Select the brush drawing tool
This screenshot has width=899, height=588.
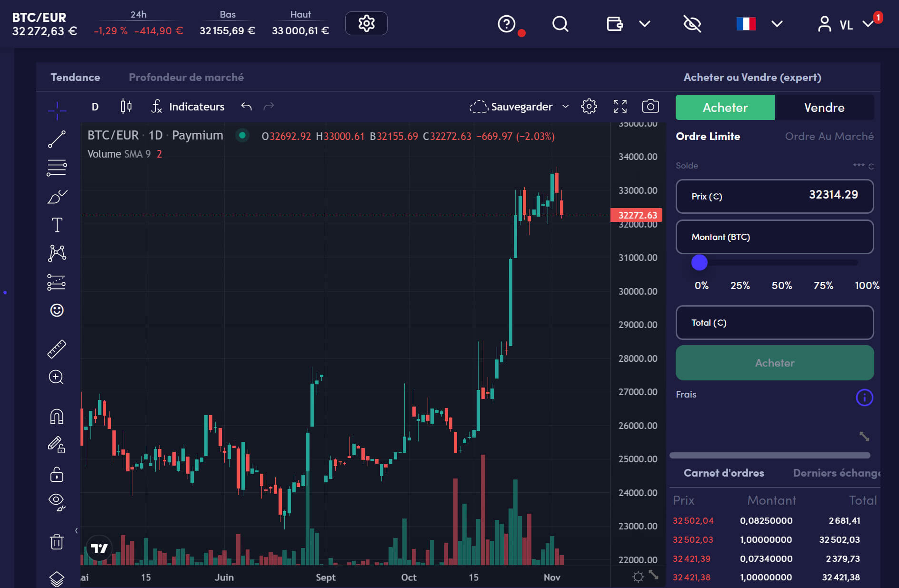(x=57, y=197)
